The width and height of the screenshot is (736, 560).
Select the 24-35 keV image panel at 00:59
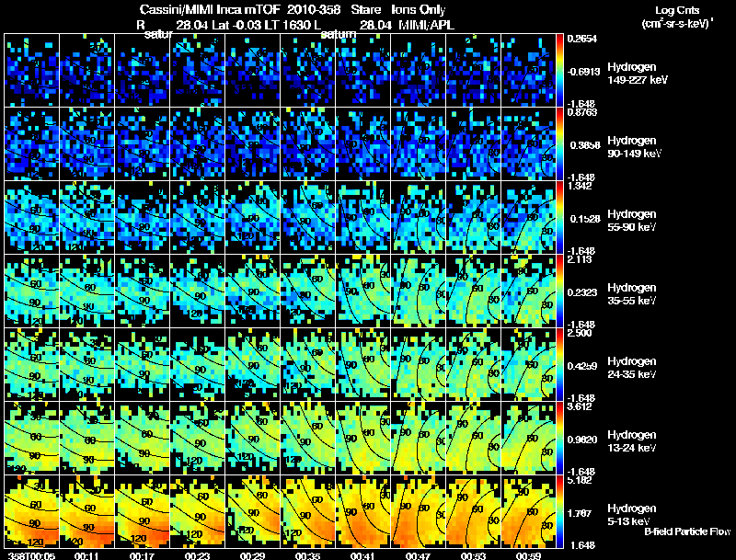pos(528,364)
